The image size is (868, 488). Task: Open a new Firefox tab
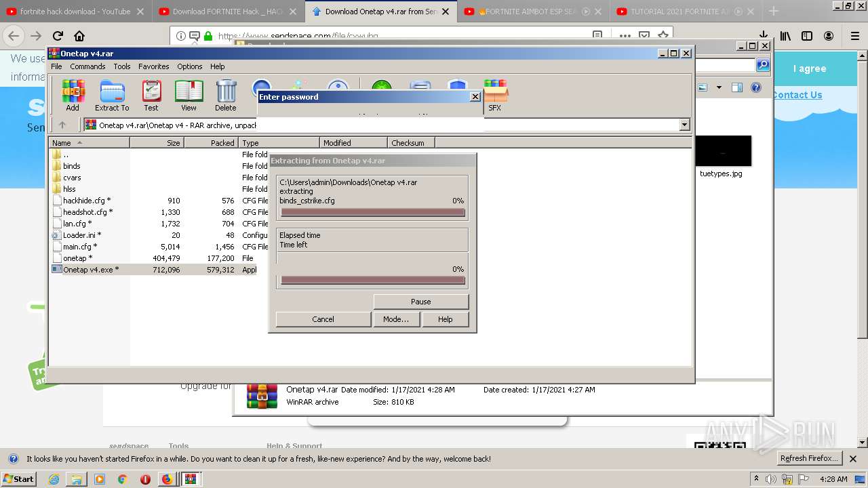[x=773, y=11]
